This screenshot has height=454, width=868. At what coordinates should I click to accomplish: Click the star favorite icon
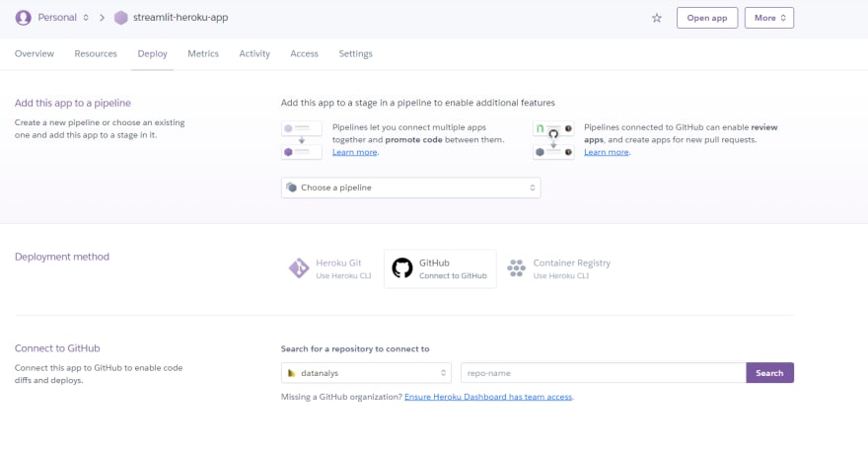tap(657, 18)
